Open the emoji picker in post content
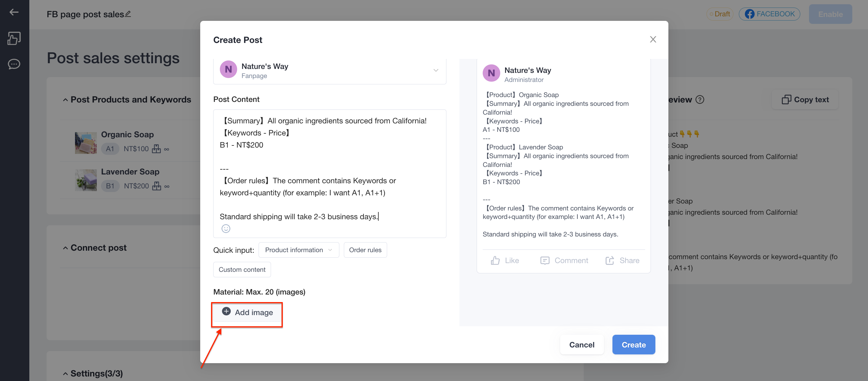Image resolution: width=868 pixels, height=381 pixels. (226, 229)
